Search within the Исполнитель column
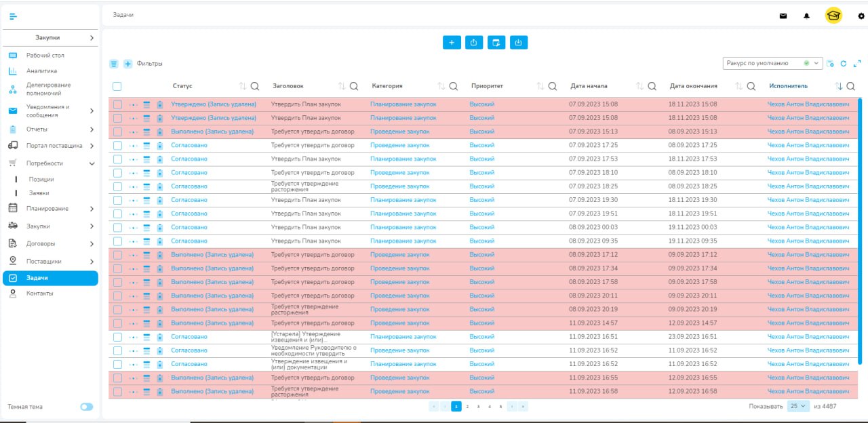This screenshot has height=423, width=868. coord(850,86)
